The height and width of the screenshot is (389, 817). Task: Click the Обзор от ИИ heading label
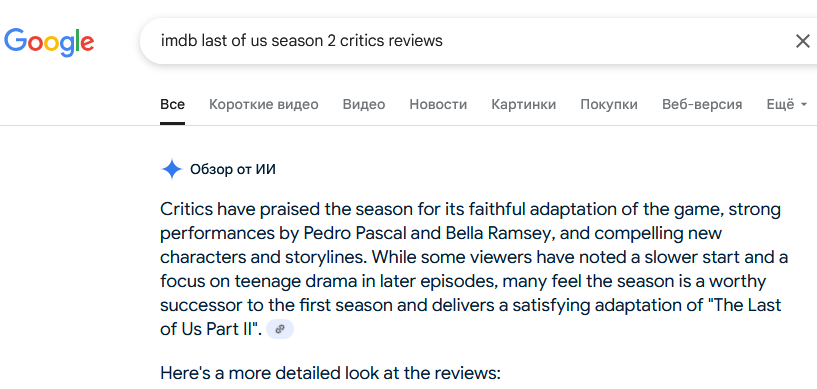coord(233,170)
